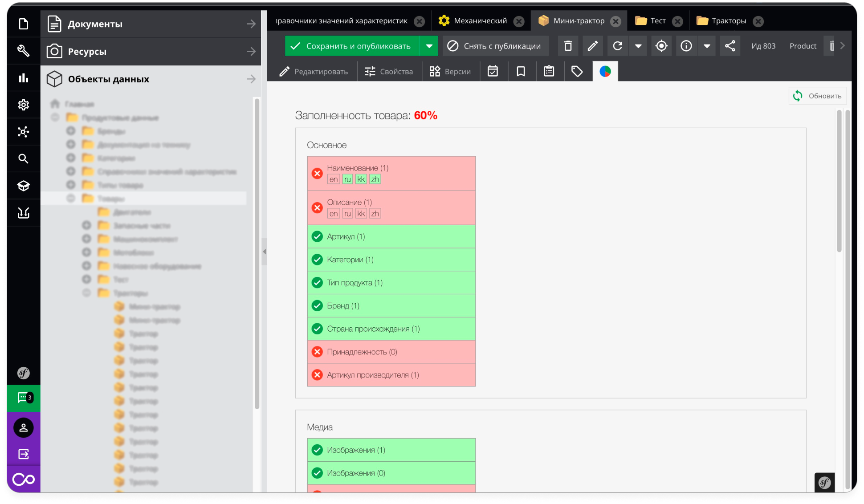
Task: Open the user profile icon
Action: [24, 428]
